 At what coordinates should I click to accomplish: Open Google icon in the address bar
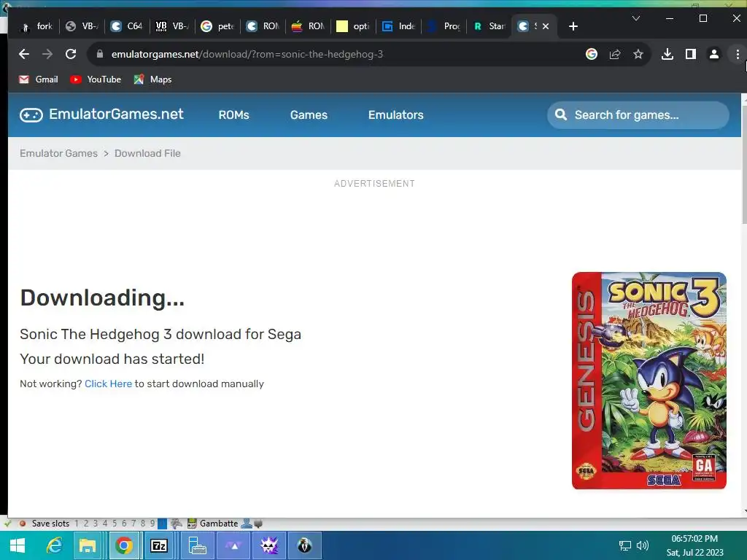pyautogui.click(x=591, y=54)
